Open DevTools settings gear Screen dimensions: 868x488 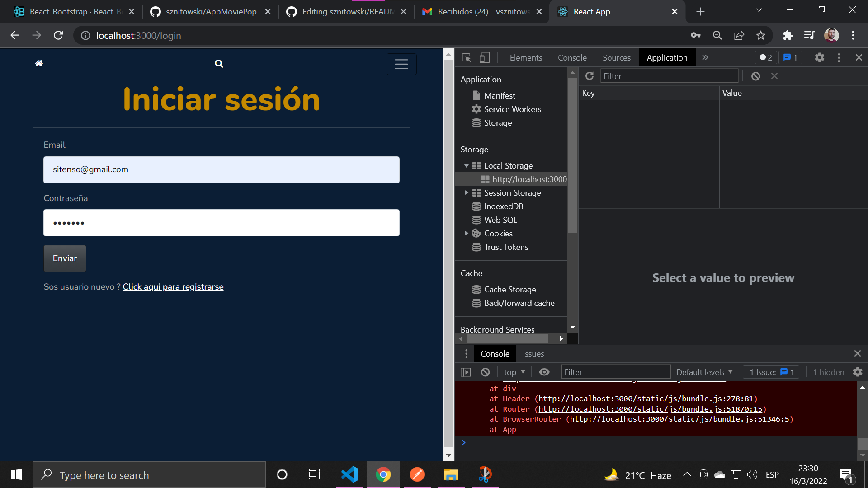click(x=819, y=58)
